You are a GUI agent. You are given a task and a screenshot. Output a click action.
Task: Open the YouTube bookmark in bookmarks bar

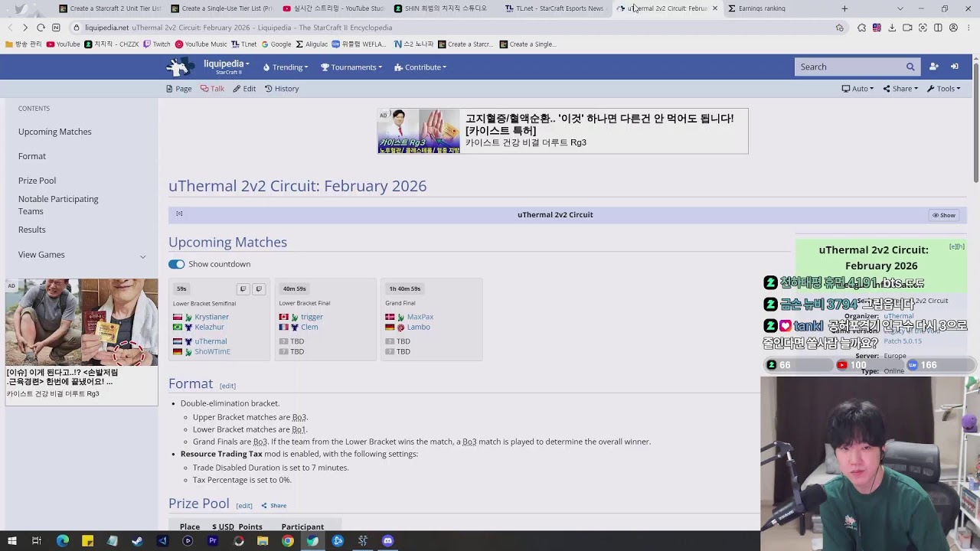point(64,44)
